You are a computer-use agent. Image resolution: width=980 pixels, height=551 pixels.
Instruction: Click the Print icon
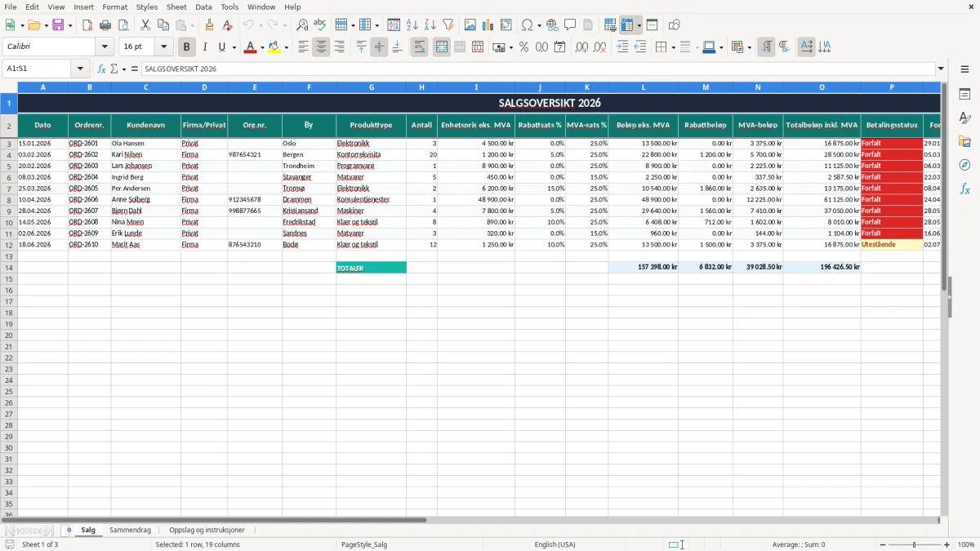click(x=105, y=25)
